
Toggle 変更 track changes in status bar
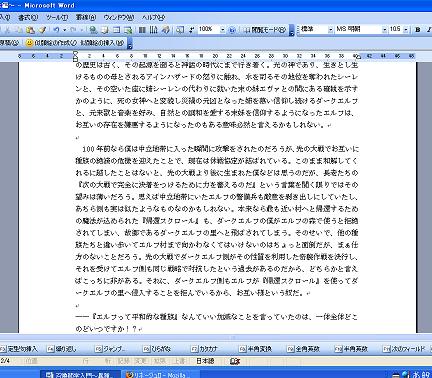click(140, 361)
